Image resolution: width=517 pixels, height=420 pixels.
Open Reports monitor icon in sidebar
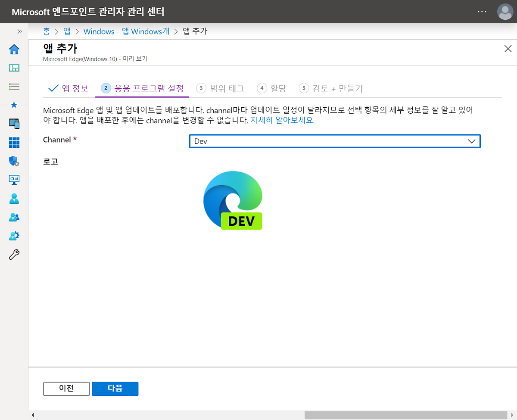[x=14, y=180]
